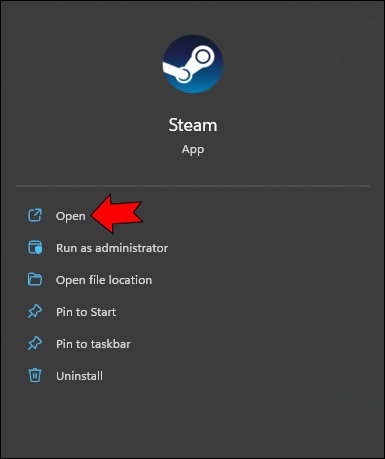This screenshot has height=459, width=385.
Task: Click the Open external-link icon
Action: (35, 215)
